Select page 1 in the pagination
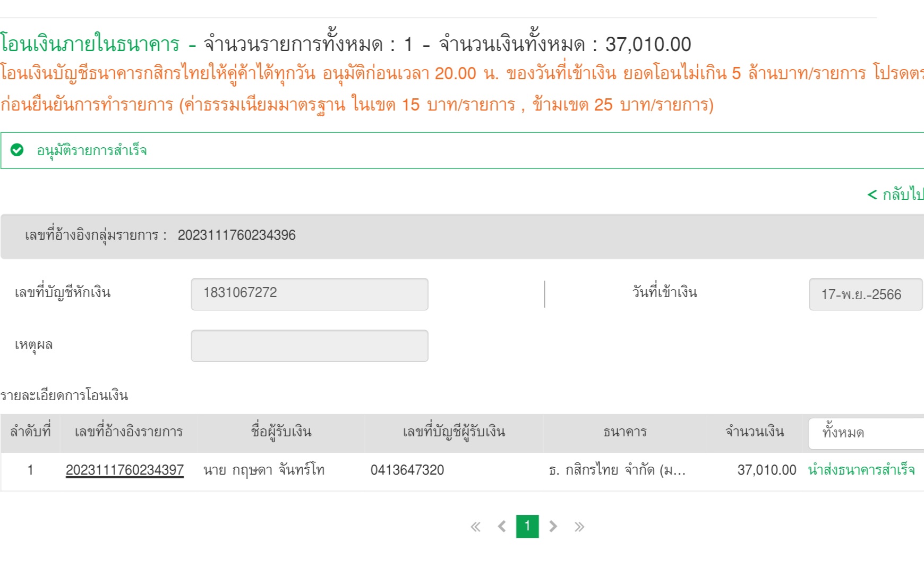 (527, 526)
